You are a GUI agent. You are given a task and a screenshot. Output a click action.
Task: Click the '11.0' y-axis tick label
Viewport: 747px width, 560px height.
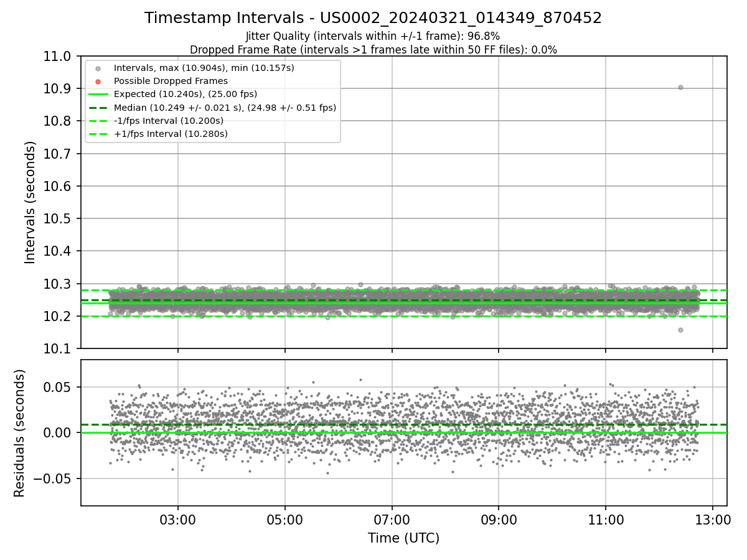[x=58, y=56]
